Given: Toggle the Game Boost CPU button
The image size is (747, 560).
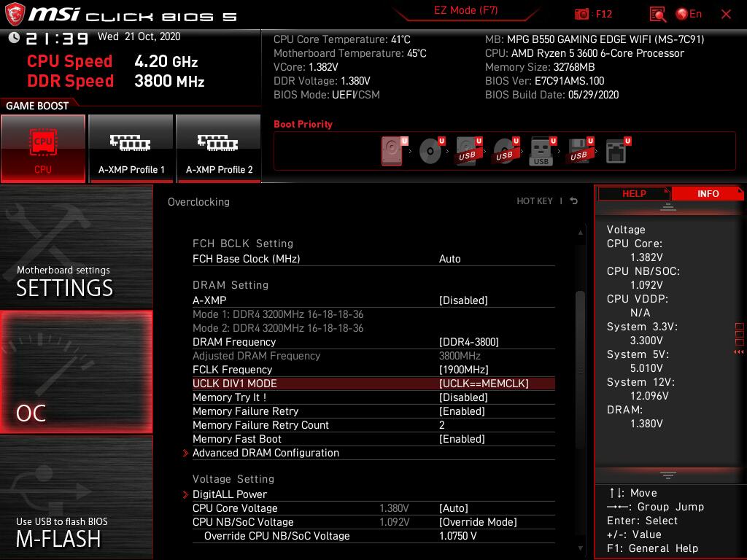Looking at the screenshot, I should (43, 148).
